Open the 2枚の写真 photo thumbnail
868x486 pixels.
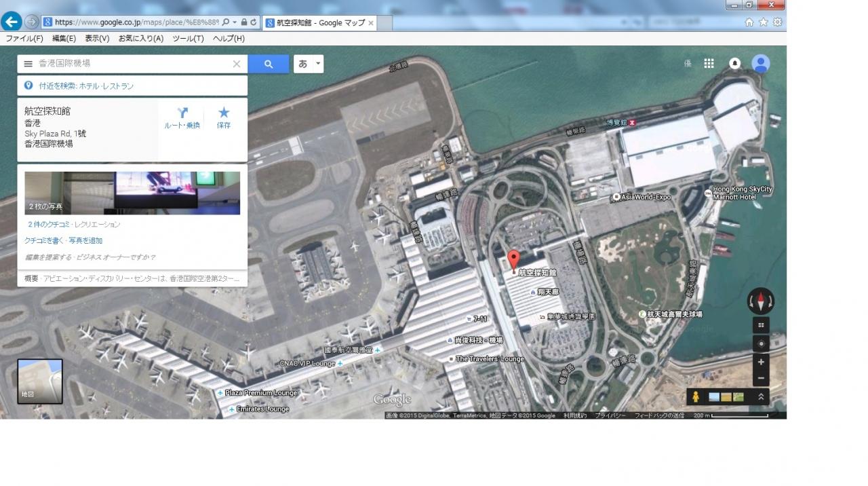click(132, 193)
